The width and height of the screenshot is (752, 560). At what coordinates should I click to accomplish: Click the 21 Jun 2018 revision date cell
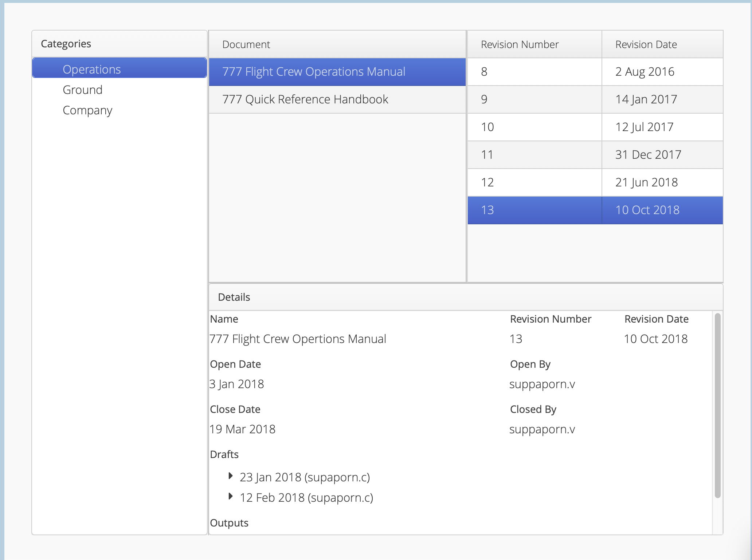click(x=646, y=182)
